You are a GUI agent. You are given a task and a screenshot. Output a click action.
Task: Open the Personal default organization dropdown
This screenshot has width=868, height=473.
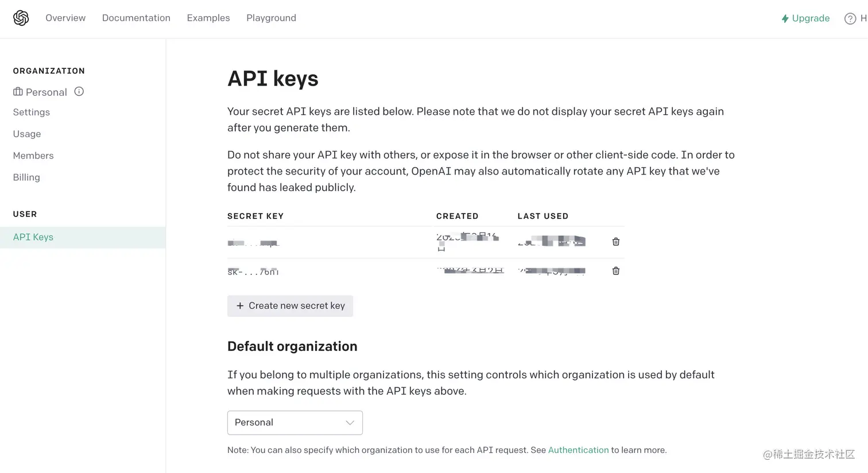pyautogui.click(x=294, y=422)
